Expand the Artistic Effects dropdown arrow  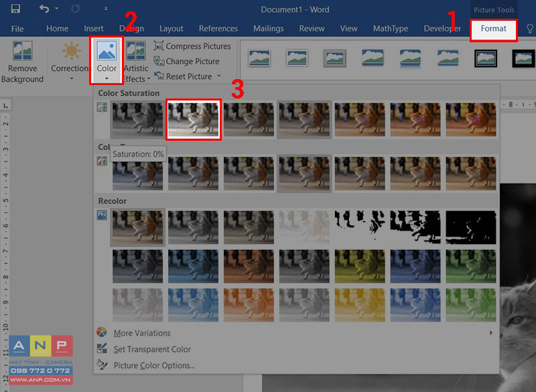(149, 79)
